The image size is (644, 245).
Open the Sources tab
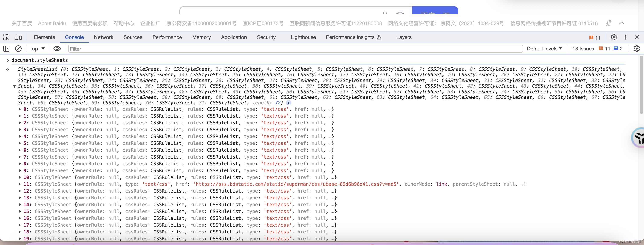133,37
